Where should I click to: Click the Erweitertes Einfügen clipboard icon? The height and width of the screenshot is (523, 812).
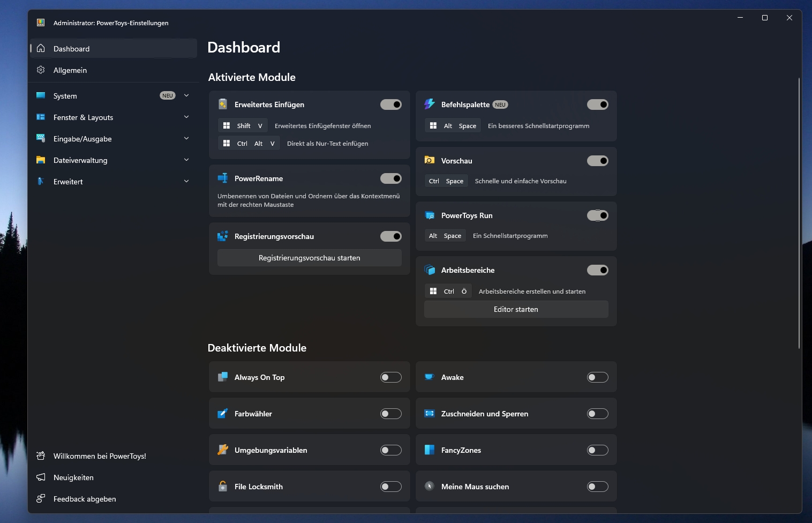(223, 104)
